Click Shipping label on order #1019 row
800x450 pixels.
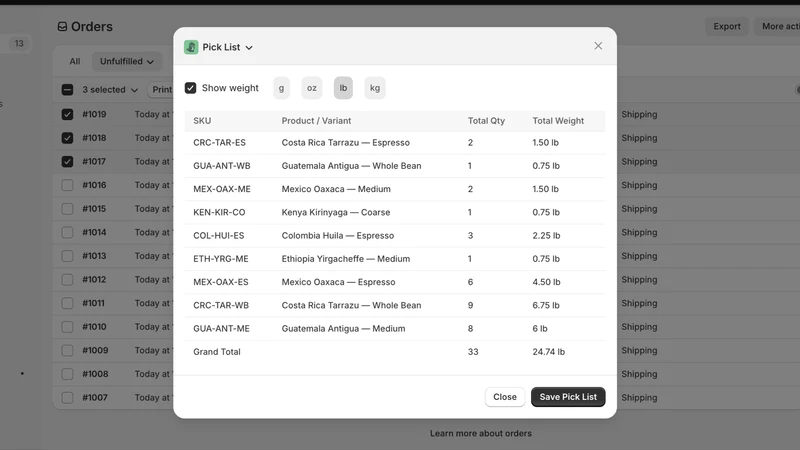pos(639,114)
